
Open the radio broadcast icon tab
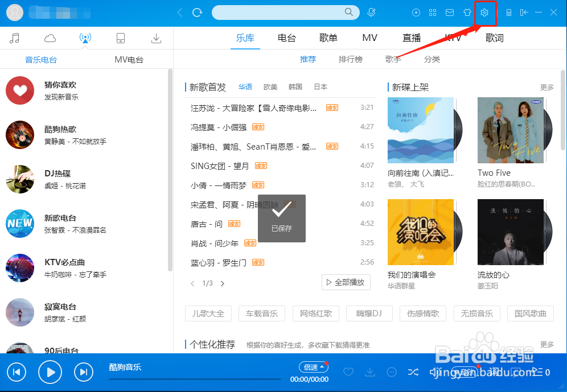click(x=85, y=38)
